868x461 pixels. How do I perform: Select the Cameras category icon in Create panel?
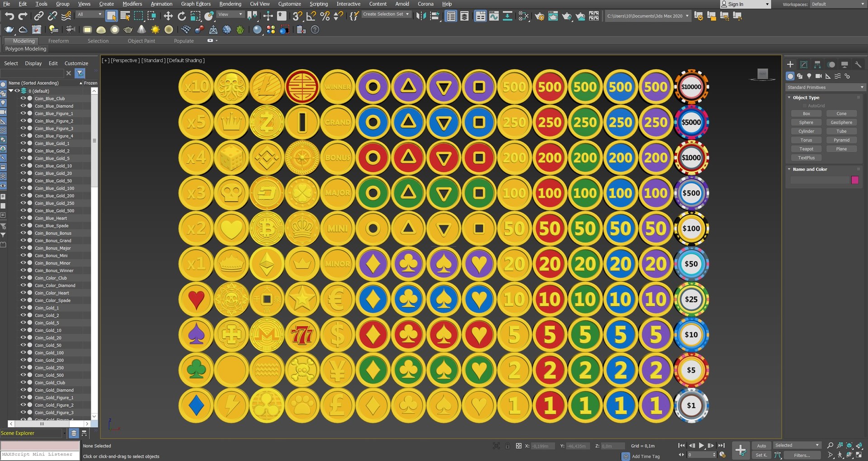[x=818, y=76]
